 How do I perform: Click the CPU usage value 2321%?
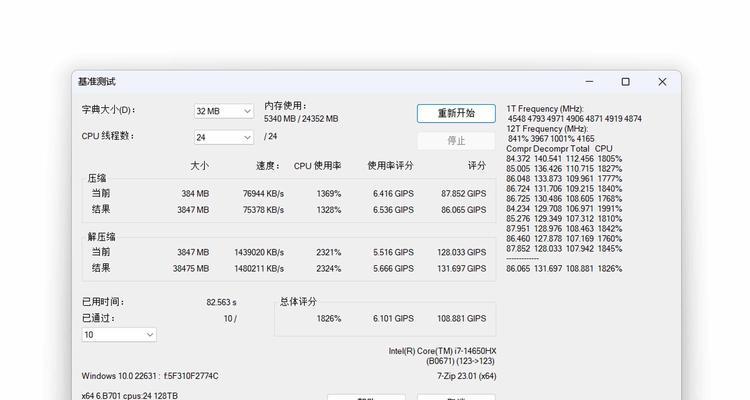(329, 253)
